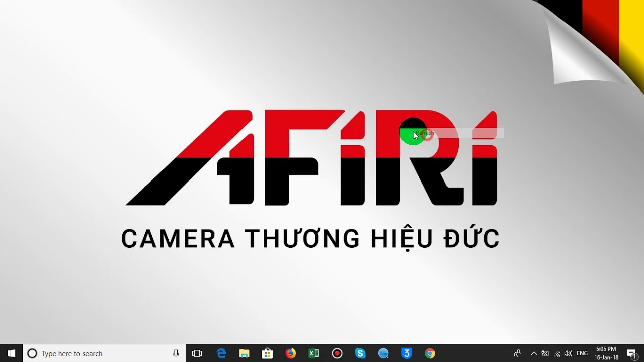Open the volume speaker tray icon
The width and height of the screenshot is (644, 362).
tap(569, 353)
